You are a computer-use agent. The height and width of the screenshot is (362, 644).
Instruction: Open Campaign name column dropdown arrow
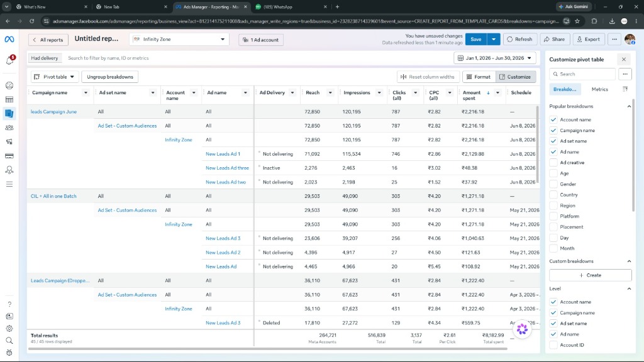[x=86, y=93]
